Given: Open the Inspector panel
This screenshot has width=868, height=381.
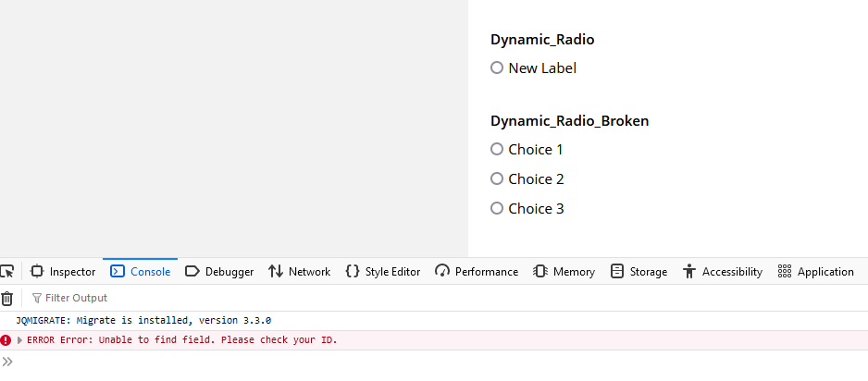Looking at the screenshot, I should 63,272.
